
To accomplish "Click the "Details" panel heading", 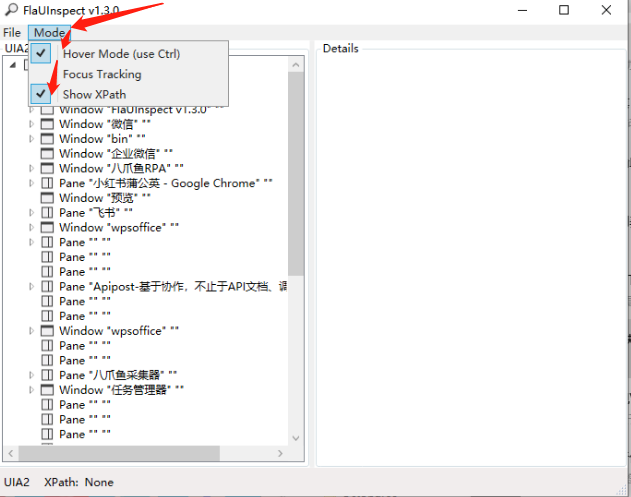I will 340,48.
